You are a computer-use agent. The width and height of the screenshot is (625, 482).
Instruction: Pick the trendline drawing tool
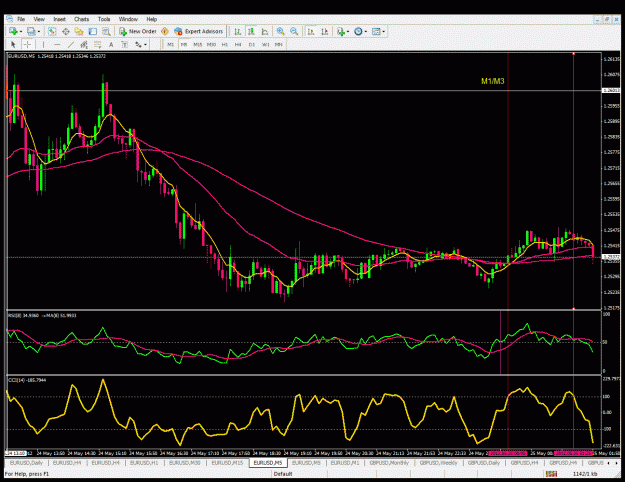coord(71,44)
